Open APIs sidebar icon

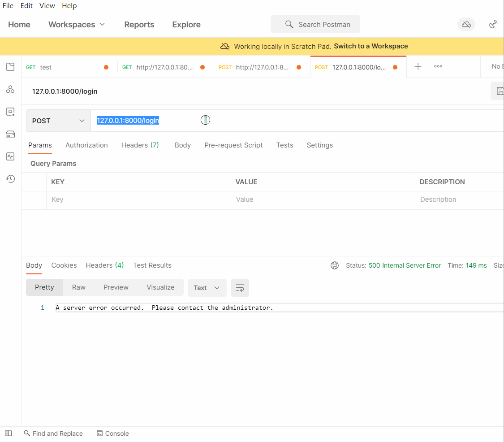pyautogui.click(x=10, y=90)
